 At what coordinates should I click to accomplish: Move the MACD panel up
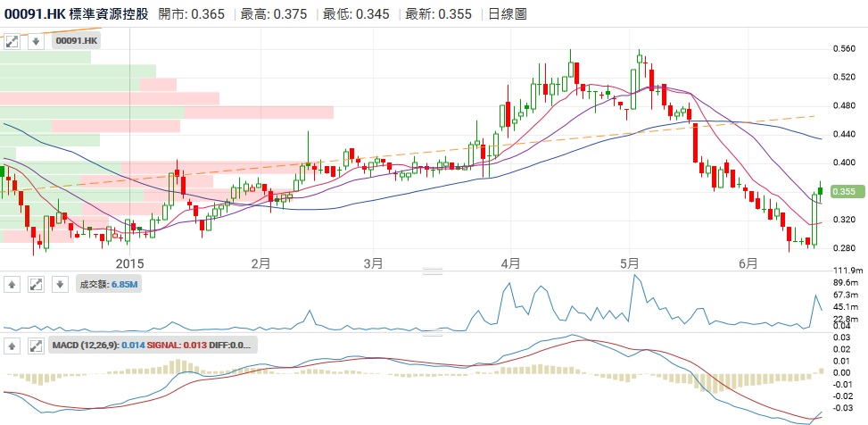point(13,345)
